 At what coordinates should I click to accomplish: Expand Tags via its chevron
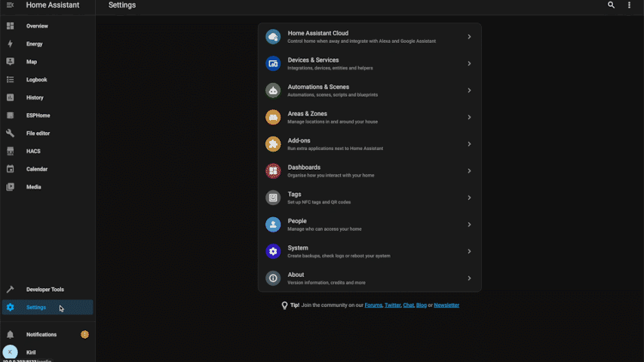point(469,198)
